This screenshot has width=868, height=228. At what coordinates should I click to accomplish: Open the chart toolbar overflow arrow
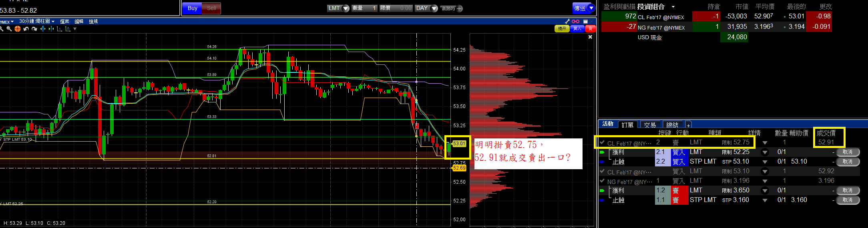pyautogui.click(x=75, y=29)
